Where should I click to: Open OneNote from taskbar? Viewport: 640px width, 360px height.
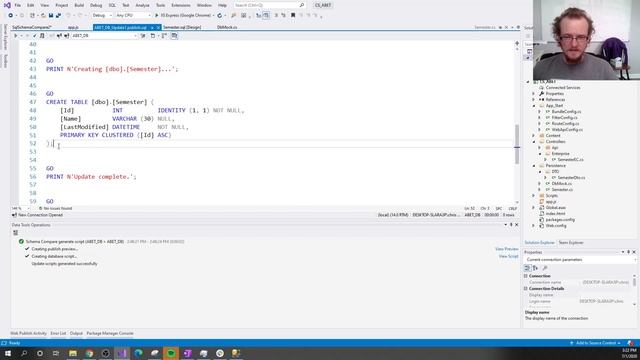point(187,353)
